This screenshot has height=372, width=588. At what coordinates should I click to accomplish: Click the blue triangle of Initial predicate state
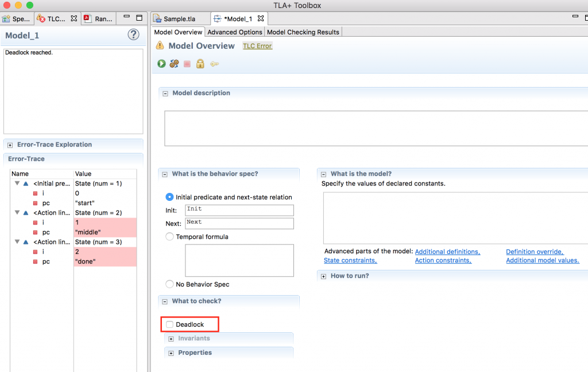pos(26,184)
